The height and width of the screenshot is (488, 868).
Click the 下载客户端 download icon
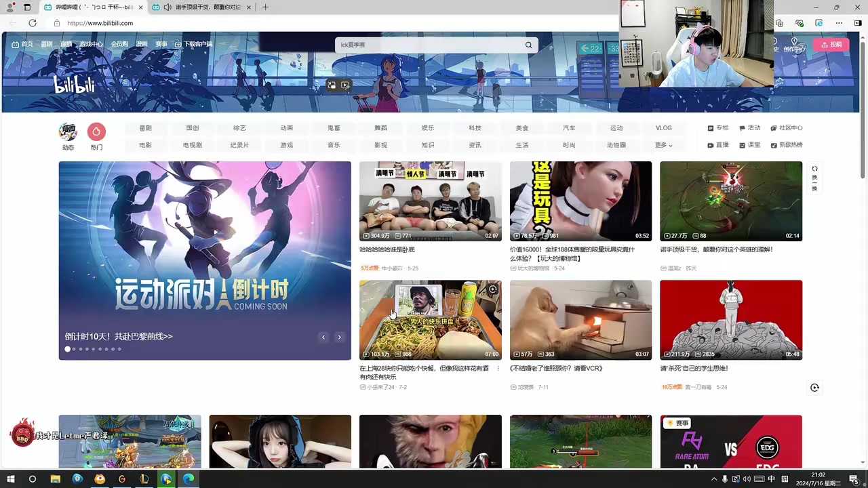click(x=178, y=45)
